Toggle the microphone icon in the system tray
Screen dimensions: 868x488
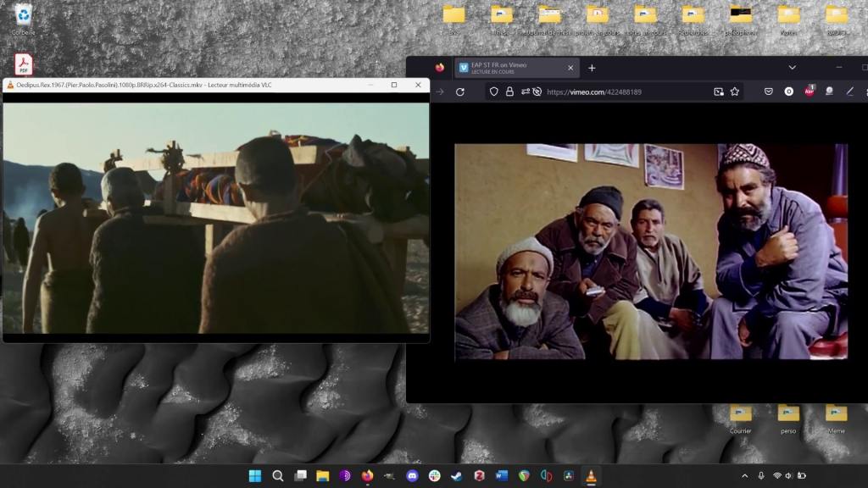pos(761,476)
